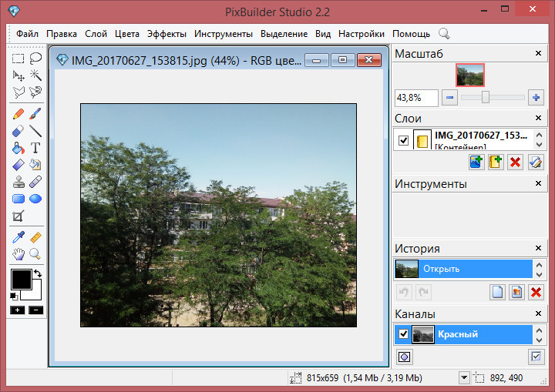Viewport: 555px width, 392px height.
Task: Select the magic wand tool
Action: (35, 75)
